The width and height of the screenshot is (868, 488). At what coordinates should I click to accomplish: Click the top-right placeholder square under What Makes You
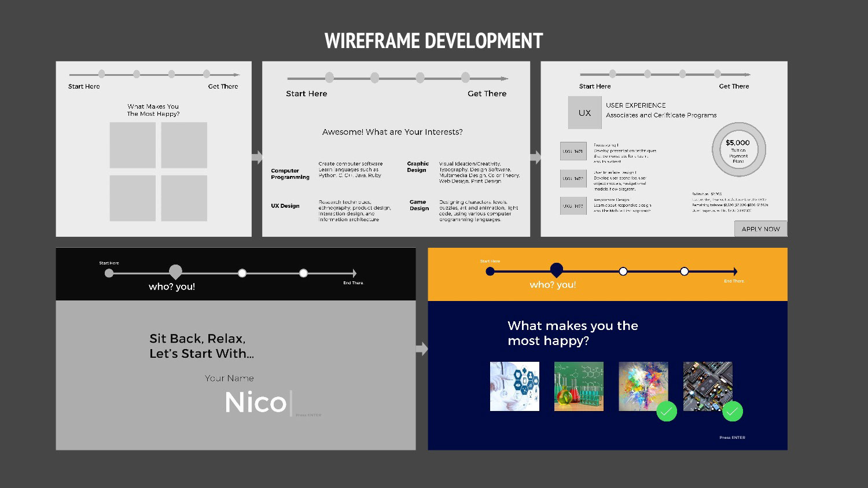coord(184,145)
